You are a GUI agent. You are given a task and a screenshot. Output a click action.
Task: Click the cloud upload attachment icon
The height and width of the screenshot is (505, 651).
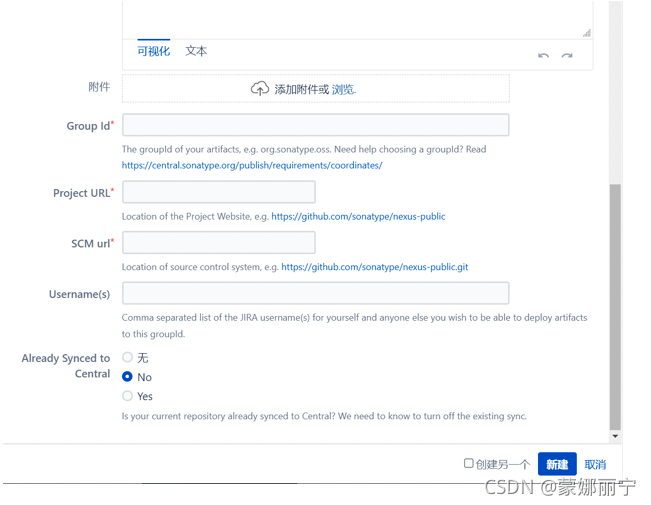[x=260, y=88]
